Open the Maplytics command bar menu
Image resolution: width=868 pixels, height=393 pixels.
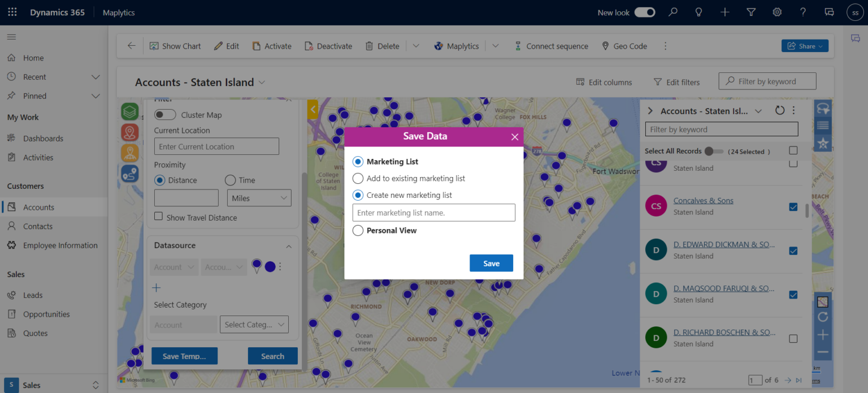(x=456, y=46)
